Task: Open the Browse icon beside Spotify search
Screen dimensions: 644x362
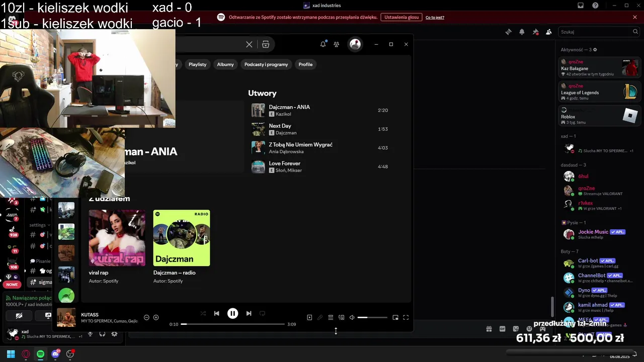Action: click(x=266, y=44)
